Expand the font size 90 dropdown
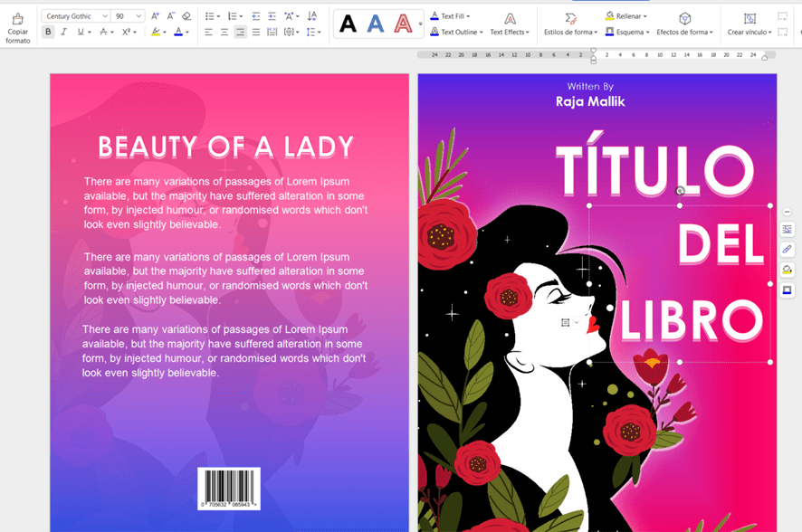This screenshot has width=802, height=532. (138, 16)
